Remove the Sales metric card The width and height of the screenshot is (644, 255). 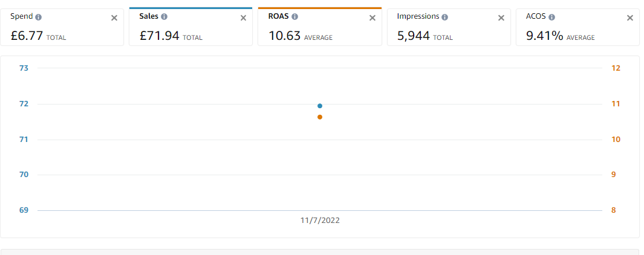point(243,18)
